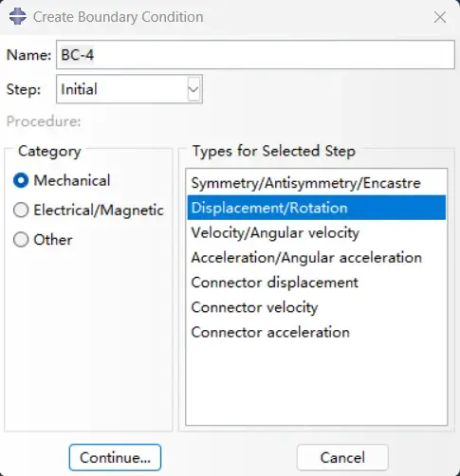The height and width of the screenshot is (476, 460).
Task: Click empty area below Connector acceleration
Action: coord(317,384)
